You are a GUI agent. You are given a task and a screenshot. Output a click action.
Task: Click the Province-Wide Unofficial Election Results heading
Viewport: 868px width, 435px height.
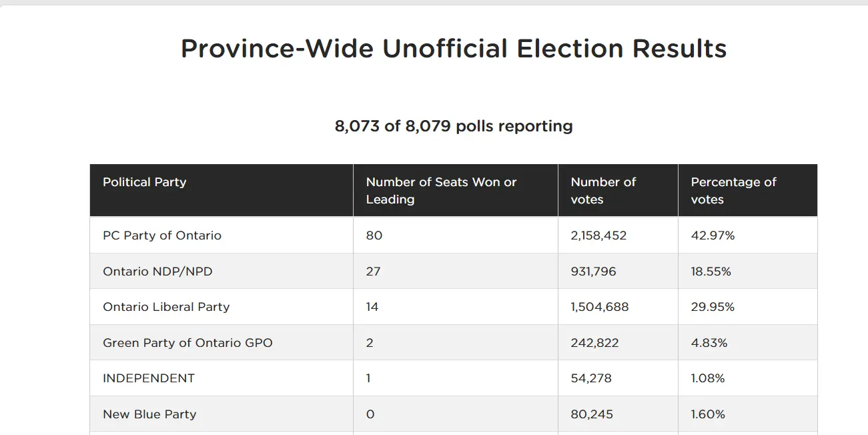[x=454, y=49]
